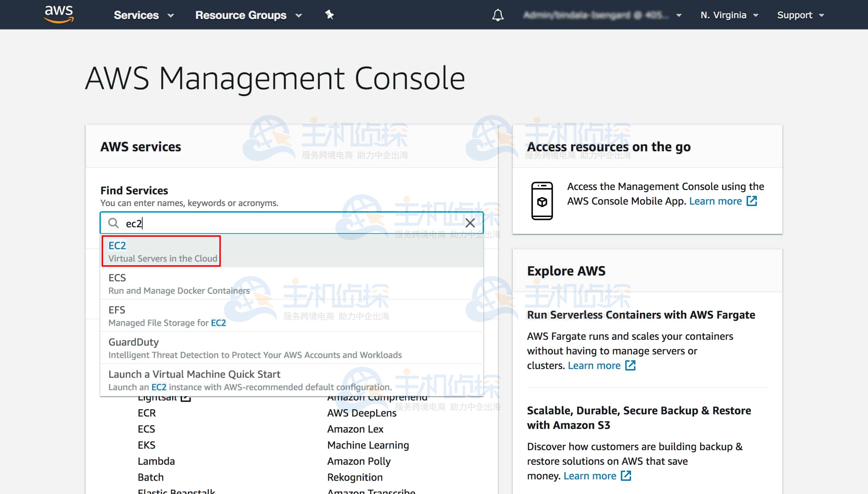The width and height of the screenshot is (868, 494).
Task: Click the external link icon beside Lightsail
Action: [x=186, y=397]
